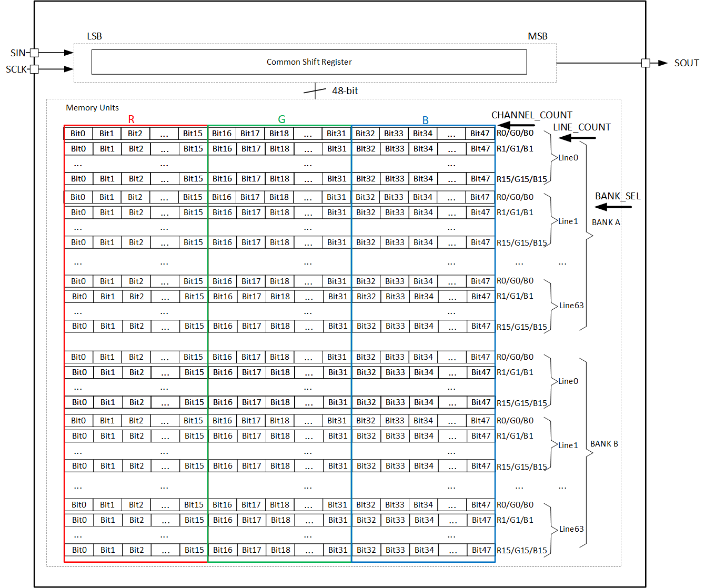The width and height of the screenshot is (705, 588).
Task: Select the SCLK input port square
Action: 34,69
